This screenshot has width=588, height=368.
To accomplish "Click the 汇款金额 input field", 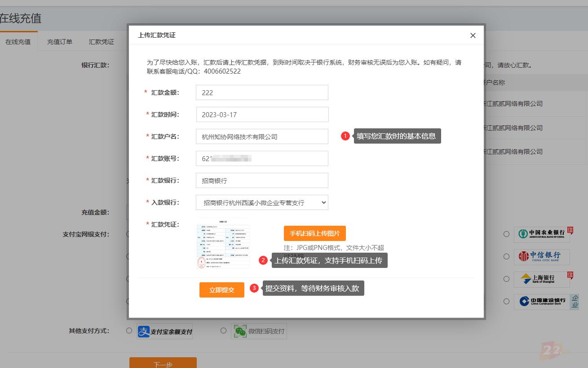I will [x=262, y=92].
